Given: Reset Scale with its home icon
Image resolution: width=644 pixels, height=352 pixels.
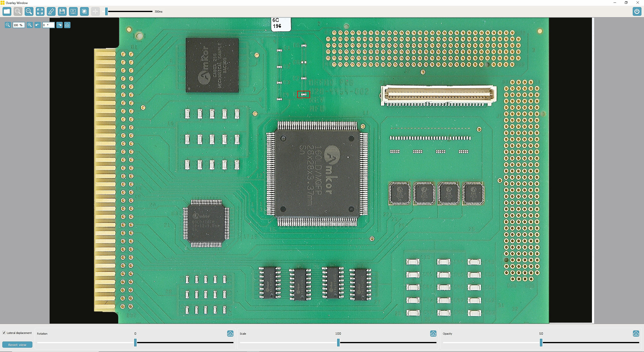Looking at the screenshot, I should (433, 333).
